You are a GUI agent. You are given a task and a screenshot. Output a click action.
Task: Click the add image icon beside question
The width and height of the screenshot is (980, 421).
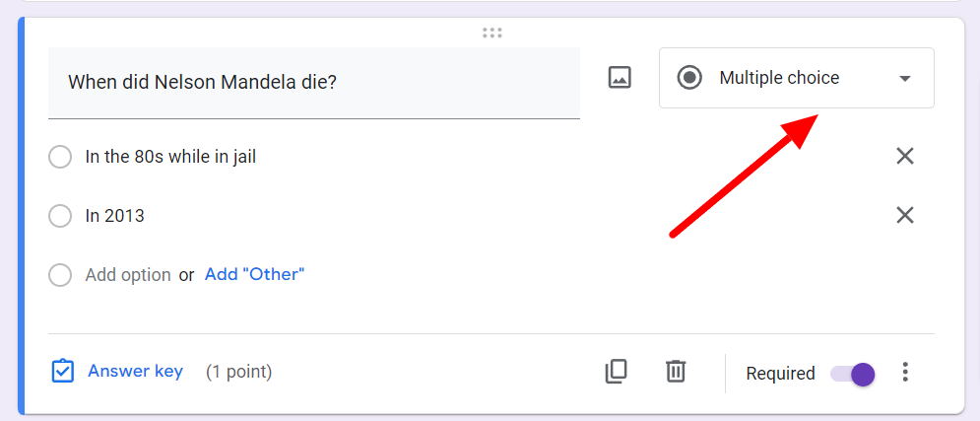pyautogui.click(x=620, y=78)
